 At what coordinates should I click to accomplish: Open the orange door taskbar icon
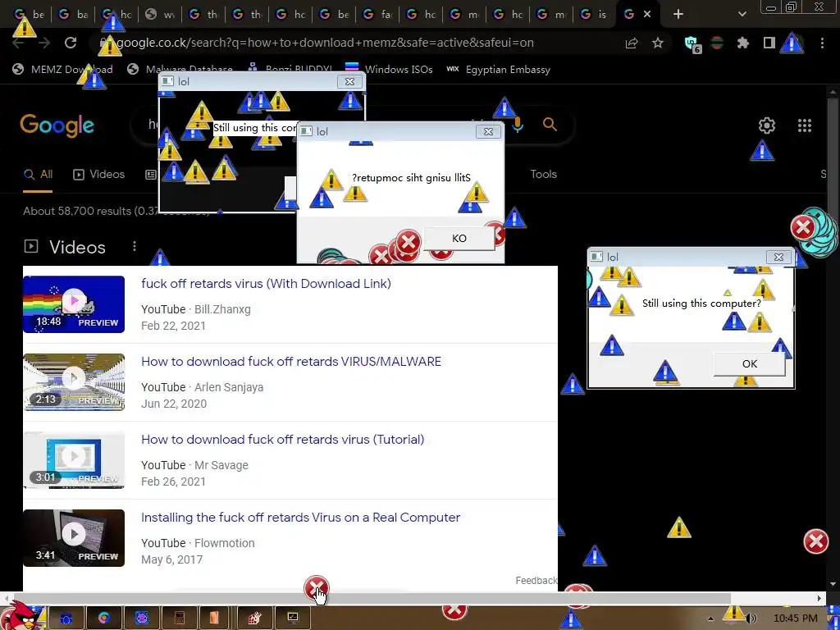pos(214,619)
